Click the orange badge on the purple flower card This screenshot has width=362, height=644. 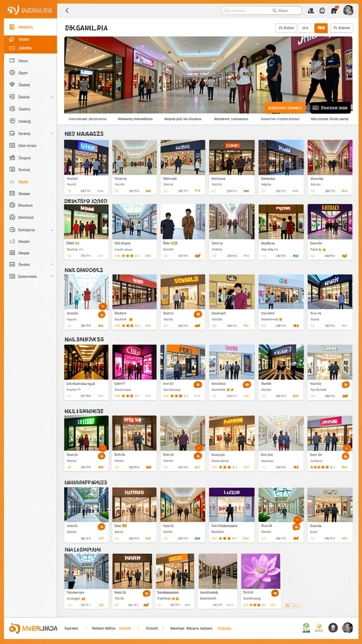tap(275, 593)
